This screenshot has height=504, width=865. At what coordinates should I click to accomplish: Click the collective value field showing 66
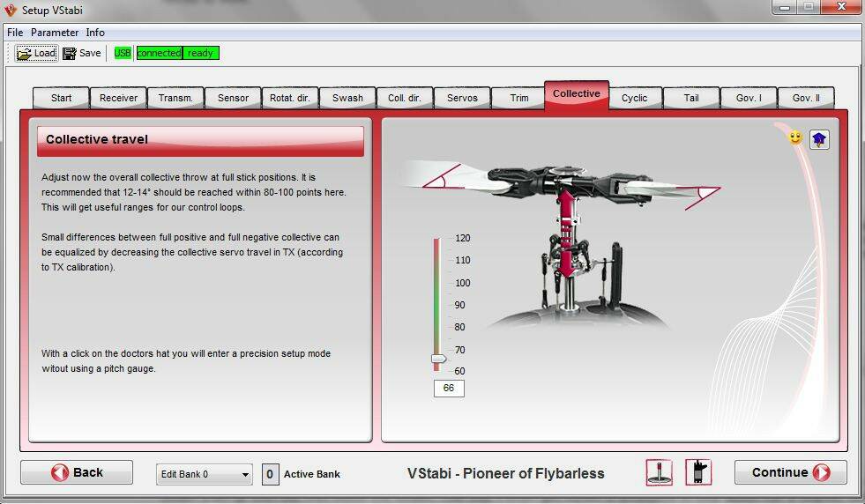pos(449,389)
